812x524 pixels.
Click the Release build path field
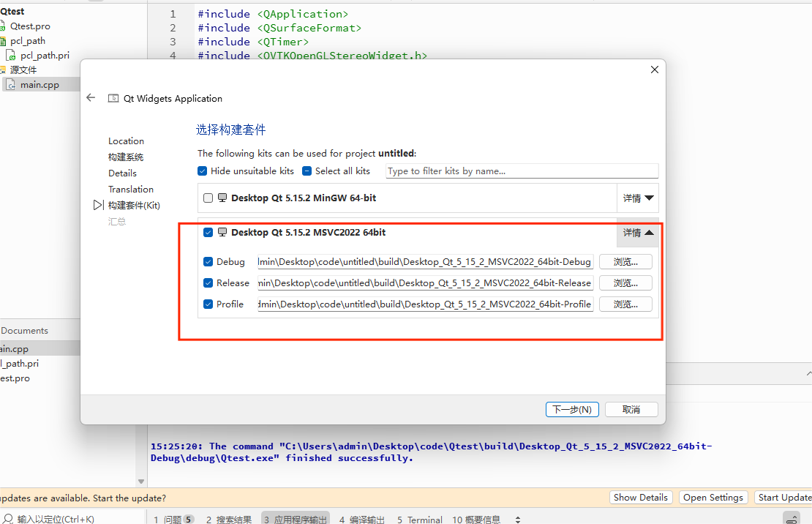click(x=425, y=283)
